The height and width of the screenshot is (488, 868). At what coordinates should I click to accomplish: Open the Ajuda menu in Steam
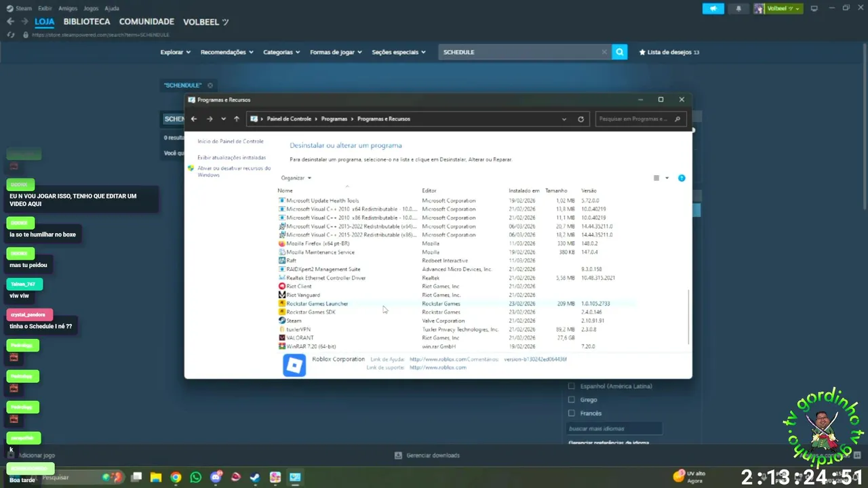pyautogui.click(x=112, y=8)
